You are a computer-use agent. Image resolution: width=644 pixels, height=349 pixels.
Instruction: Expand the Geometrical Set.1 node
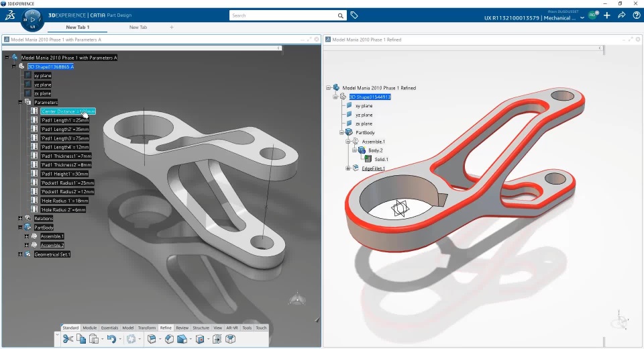pos(20,254)
